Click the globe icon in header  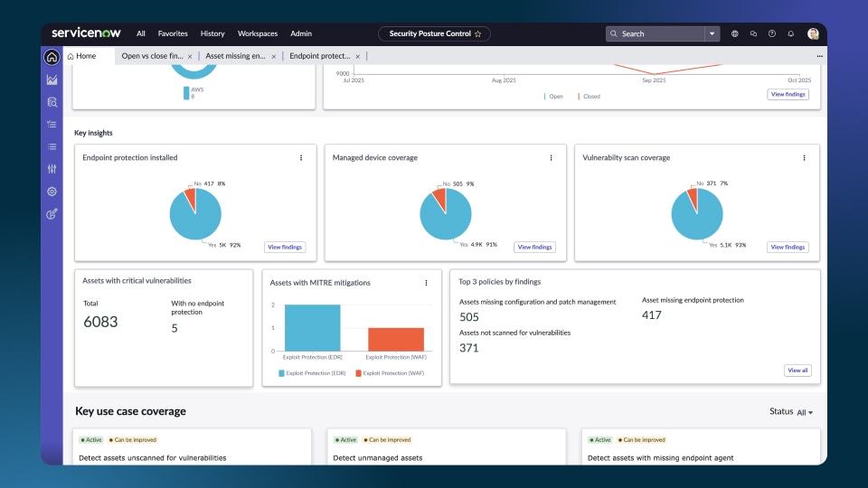click(x=734, y=33)
